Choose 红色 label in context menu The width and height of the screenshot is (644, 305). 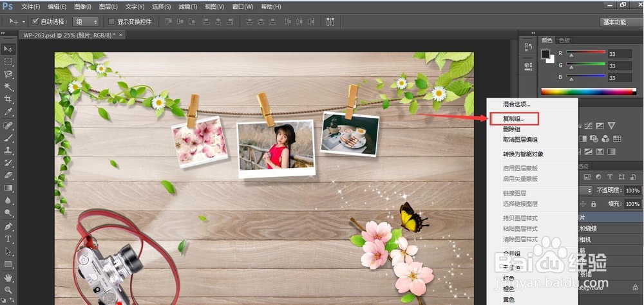pos(509,279)
